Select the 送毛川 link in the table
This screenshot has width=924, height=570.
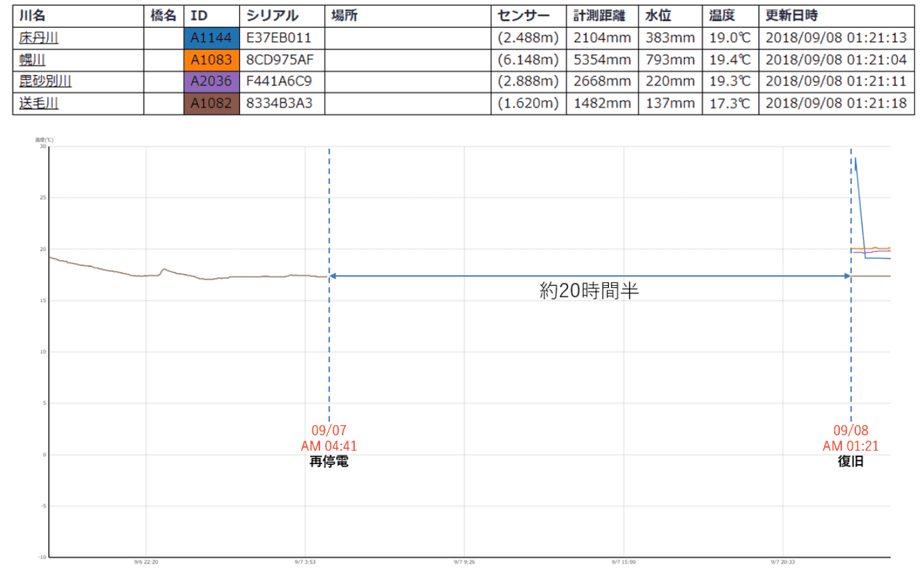click(38, 103)
